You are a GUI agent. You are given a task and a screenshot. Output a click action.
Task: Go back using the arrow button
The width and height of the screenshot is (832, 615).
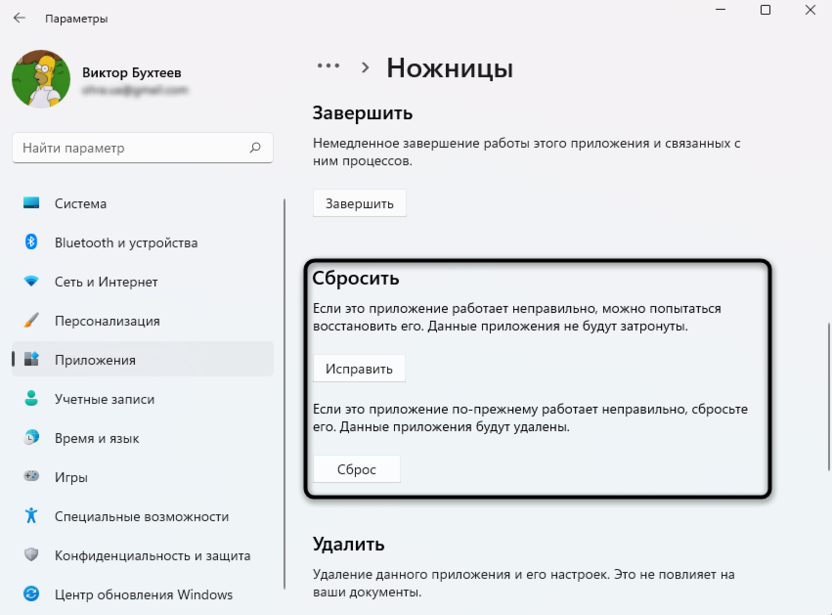tap(19, 18)
